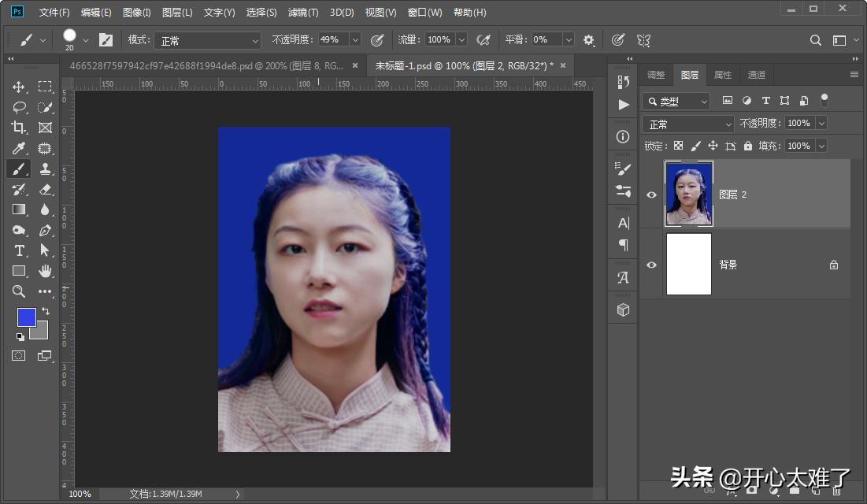
Task: Click the search magnifier in the top bar
Action: 815,39
